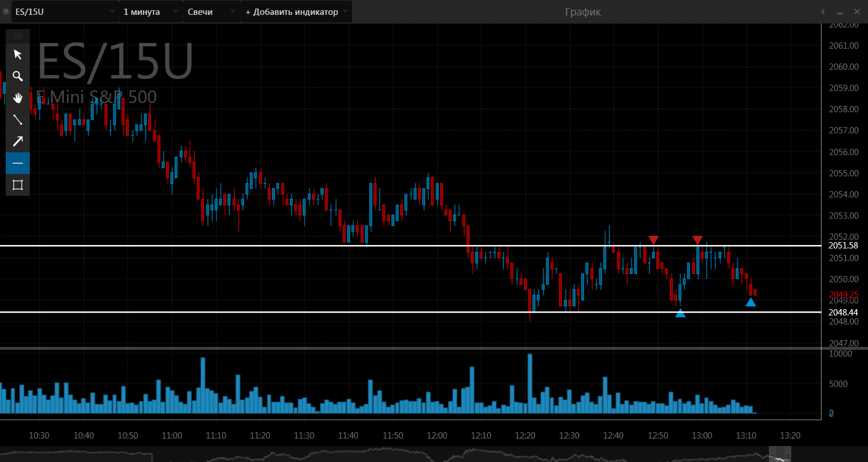Click the blue buy marker near 12:55
Viewport: 868px width, 462px height.
click(x=680, y=313)
